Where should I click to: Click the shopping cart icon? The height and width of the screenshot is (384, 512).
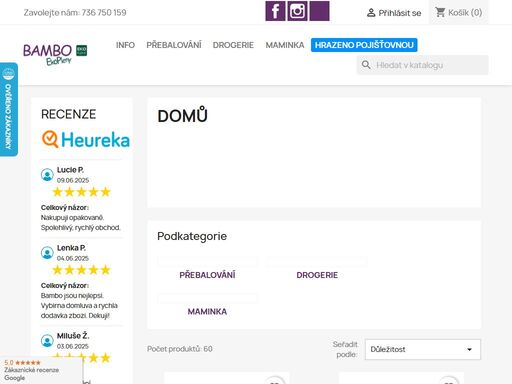click(x=440, y=12)
